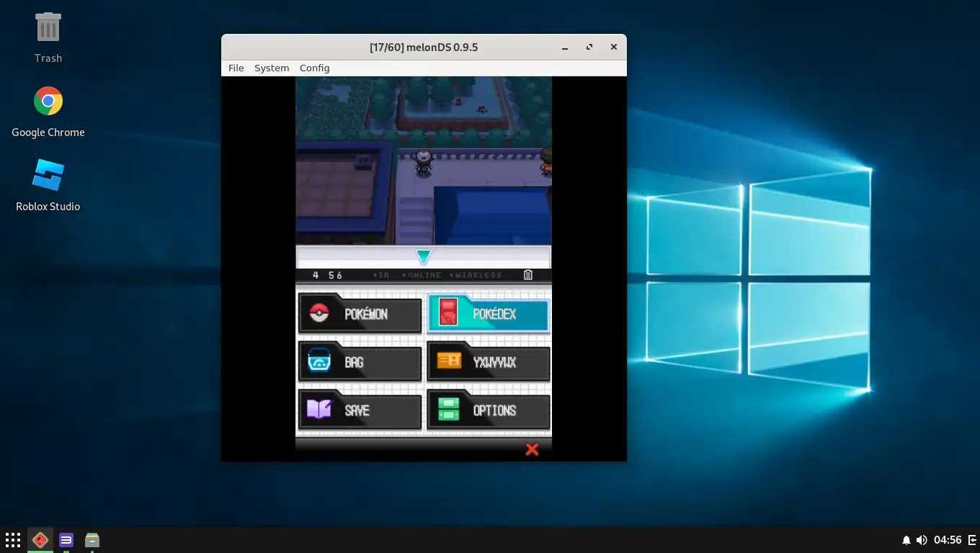
Task: Click the orange trainer card icon
Action: [x=448, y=360]
